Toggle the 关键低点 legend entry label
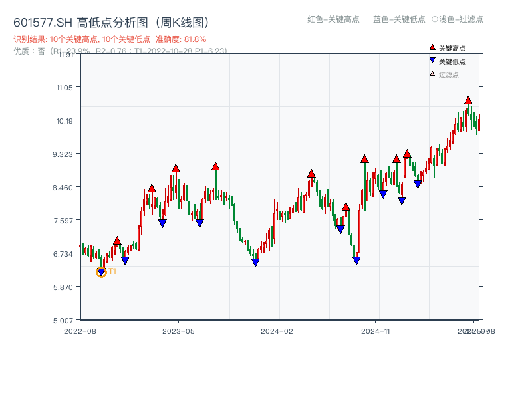Screen dimensions: 532x399 click(452, 61)
